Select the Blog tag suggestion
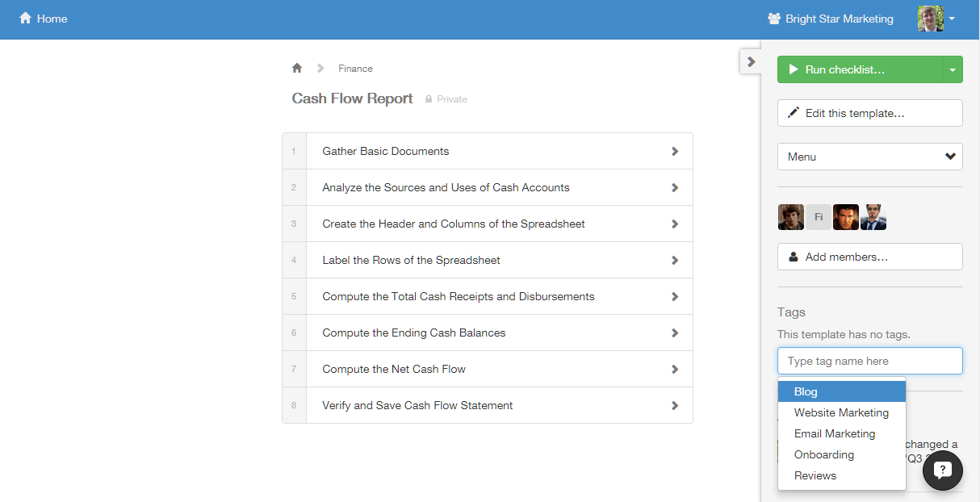 pos(841,391)
